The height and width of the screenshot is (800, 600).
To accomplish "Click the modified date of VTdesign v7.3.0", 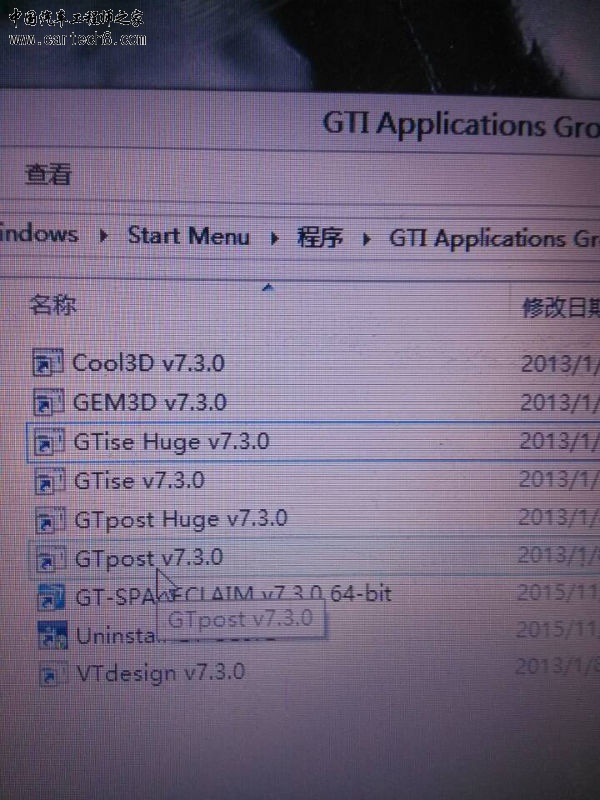I will (x=557, y=666).
